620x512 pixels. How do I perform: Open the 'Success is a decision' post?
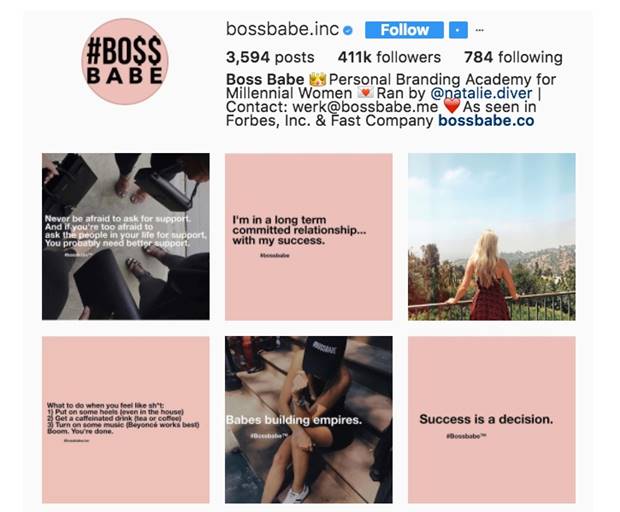click(492, 420)
